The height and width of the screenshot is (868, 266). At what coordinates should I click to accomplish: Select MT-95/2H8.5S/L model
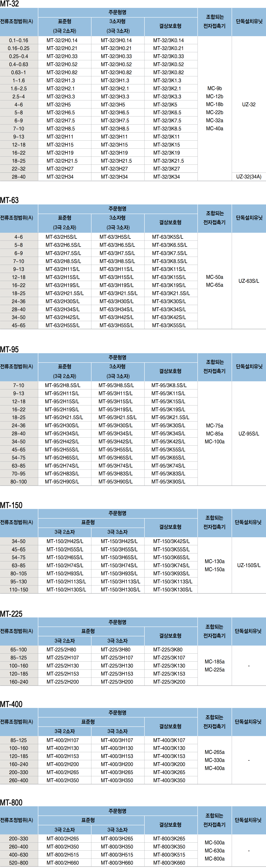click(x=63, y=385)
